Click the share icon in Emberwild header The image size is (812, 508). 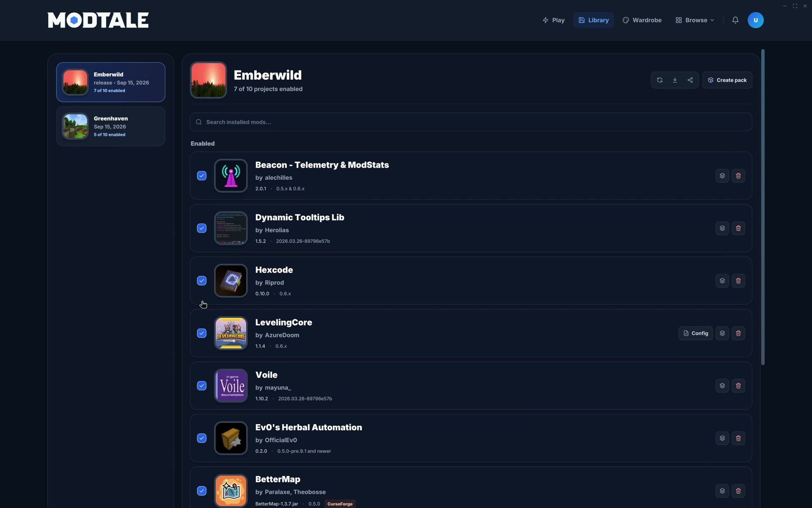coord(690,80)
